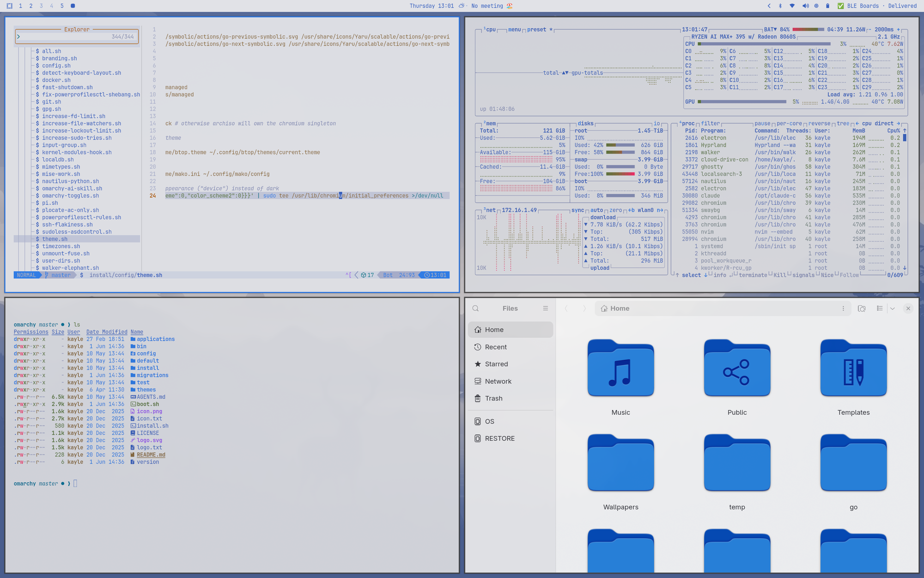Click the Home path bar in Files
924x578 pixels.
click(x=723, y=308)
